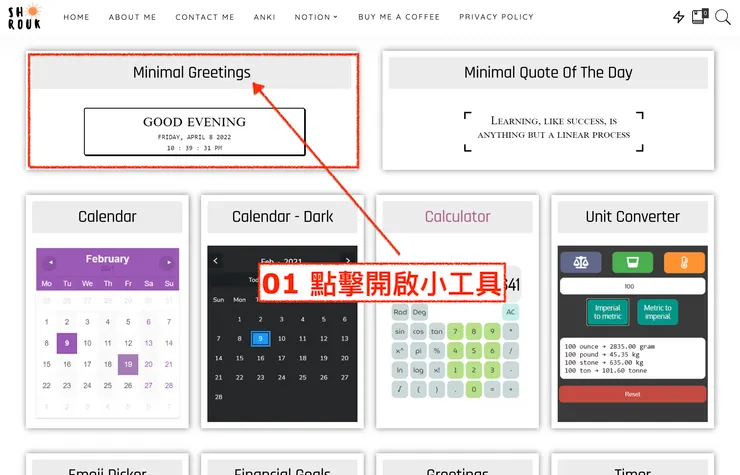The height and width of the screenshot is (475, 740).
Task: Click the sin key on calculator
Action: (400, 331)
